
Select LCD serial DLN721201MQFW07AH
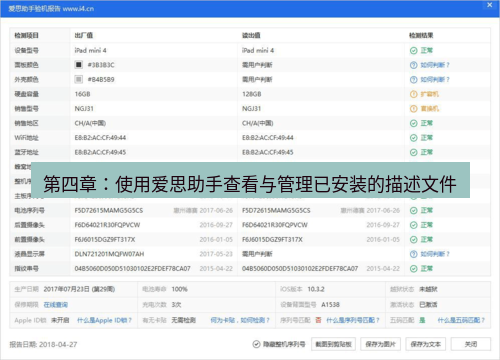click(109, 254)
